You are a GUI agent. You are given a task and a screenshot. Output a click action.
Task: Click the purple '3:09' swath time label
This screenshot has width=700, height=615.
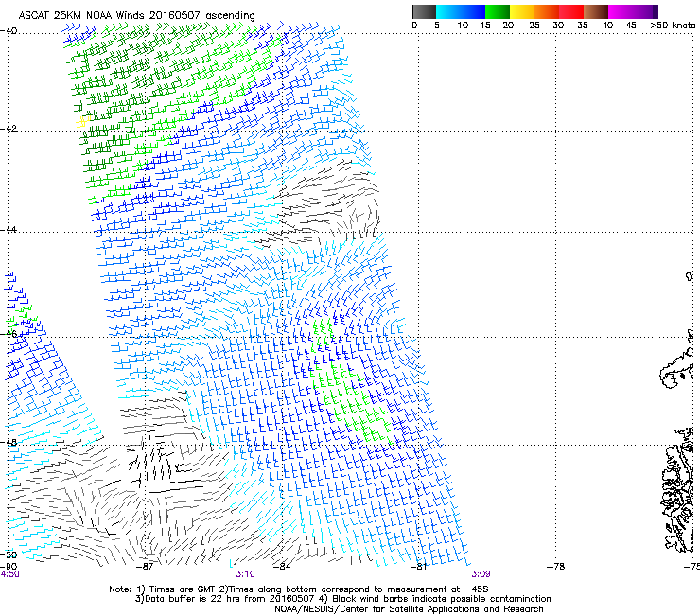[x=481, y=574]
